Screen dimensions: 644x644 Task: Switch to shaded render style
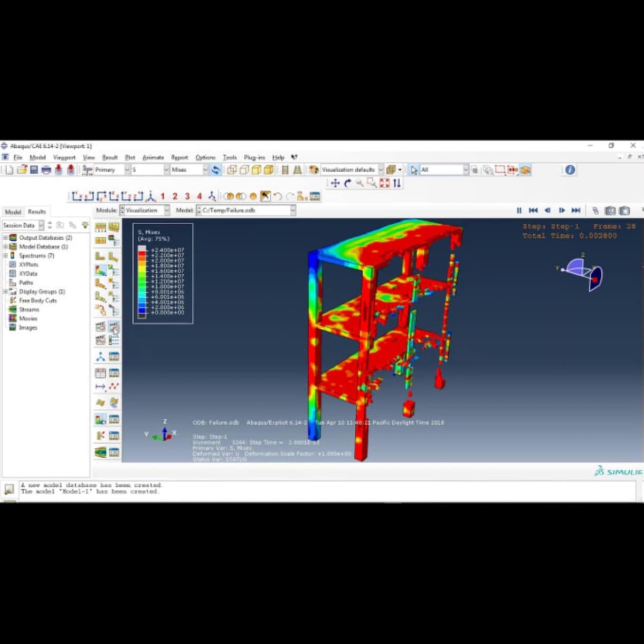(269, 170)
